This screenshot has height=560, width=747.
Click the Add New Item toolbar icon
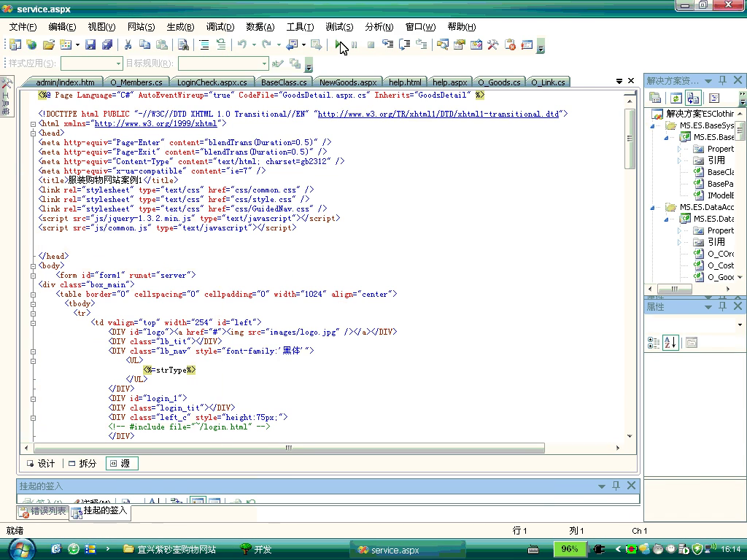(66, 44)
